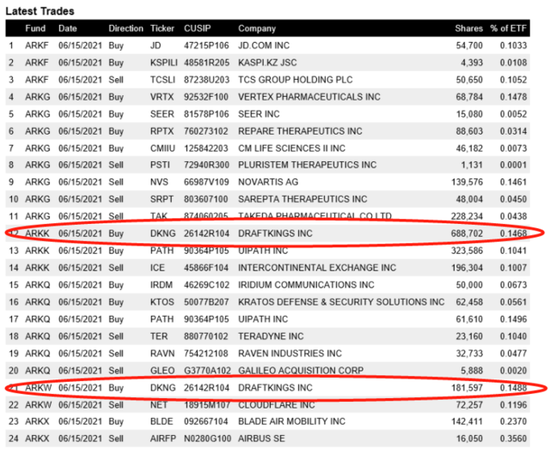Click the % of ETF column header
Screen dimensions: 550x460
pyautogui.click(x=508, y=28)
